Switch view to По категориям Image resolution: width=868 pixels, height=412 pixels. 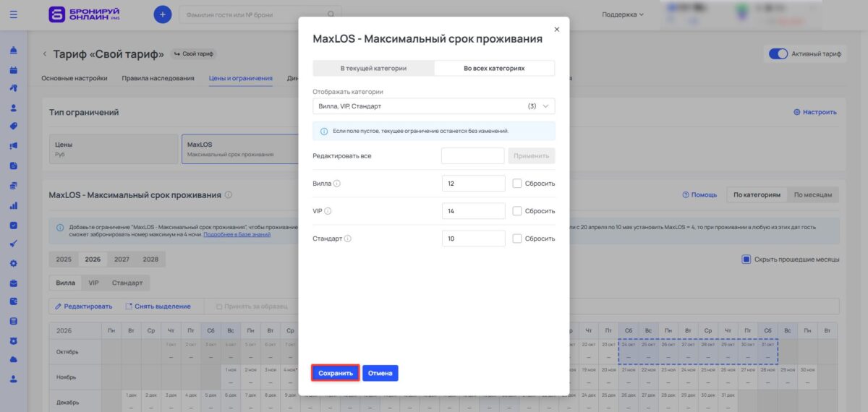(x=757, y=194)
